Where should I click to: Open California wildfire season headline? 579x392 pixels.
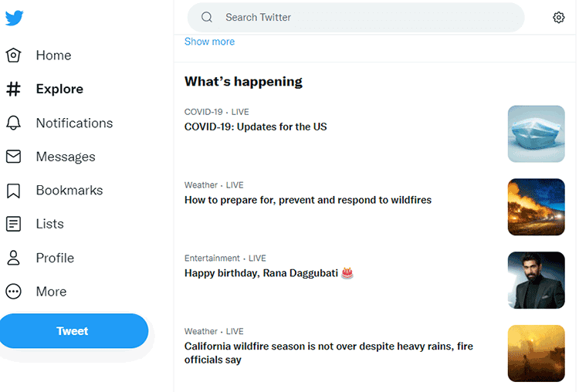pyautogui.click(x=329, y=353)
